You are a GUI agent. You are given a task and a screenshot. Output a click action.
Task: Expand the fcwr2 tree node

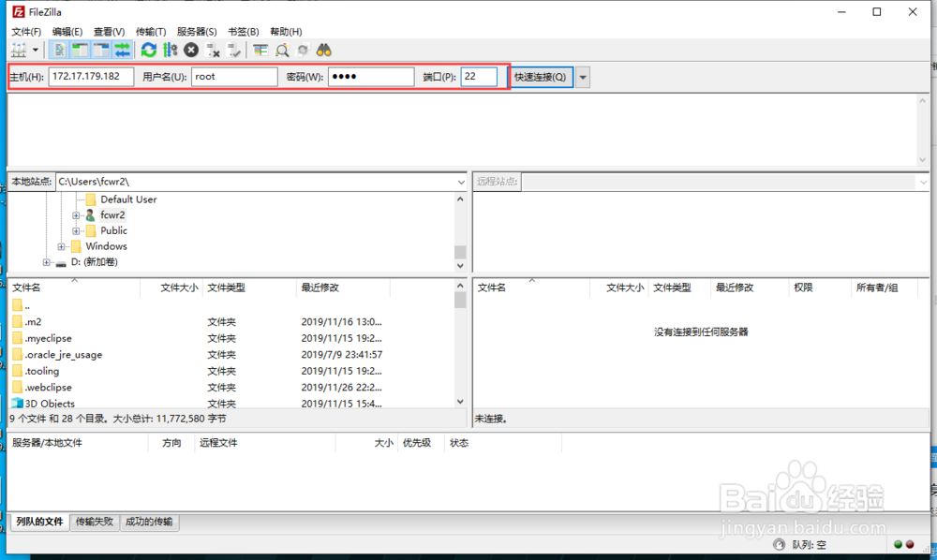click(x=76, y=215)
